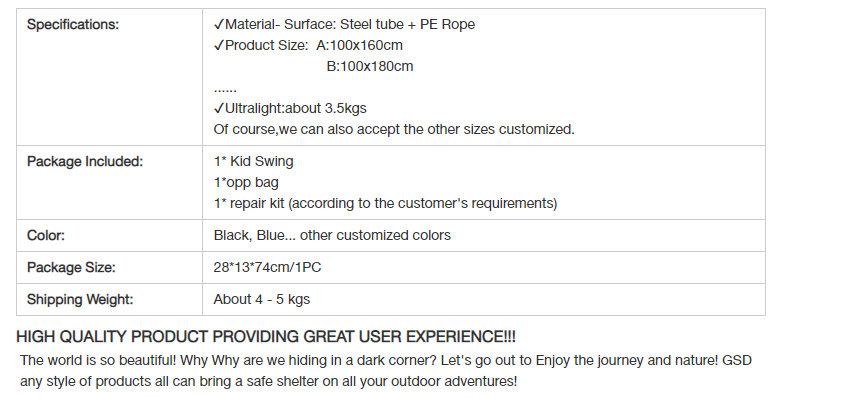Select the Ultralight about 3.5kgs line
This screenshot has width=856, height=398.
point(290,108)
